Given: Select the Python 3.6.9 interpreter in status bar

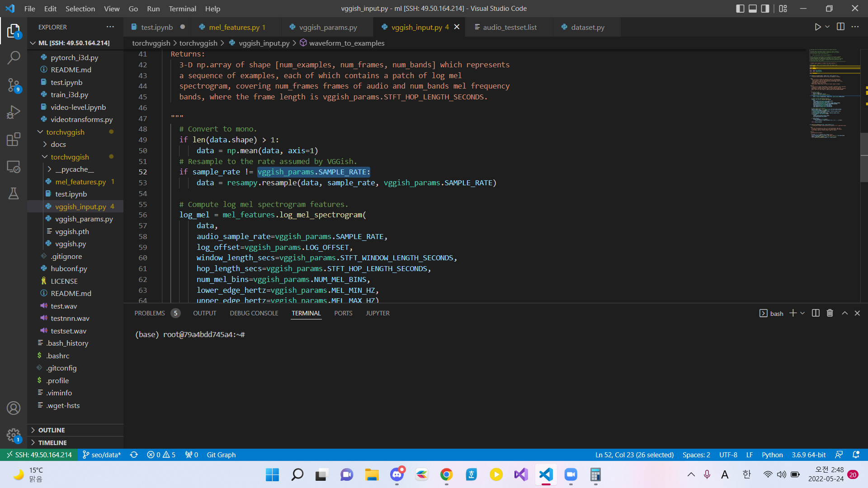Looking at the screenshot, I should pos(809,455).
